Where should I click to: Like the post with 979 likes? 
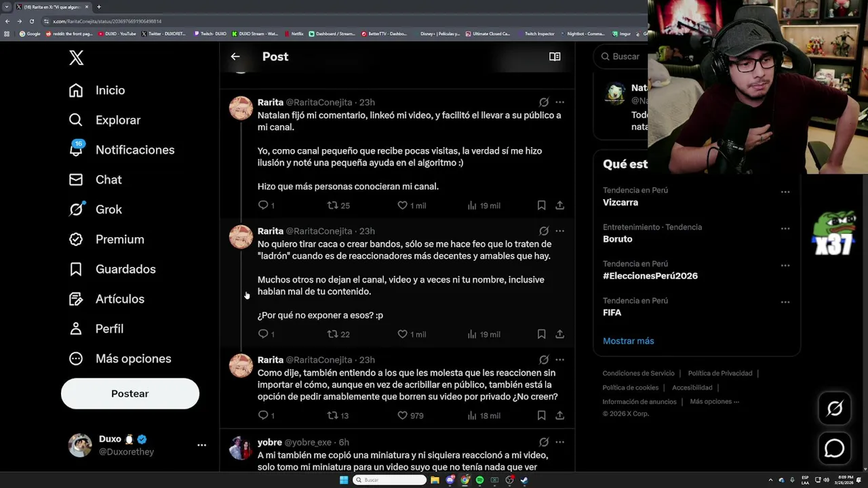click(410, 415)
